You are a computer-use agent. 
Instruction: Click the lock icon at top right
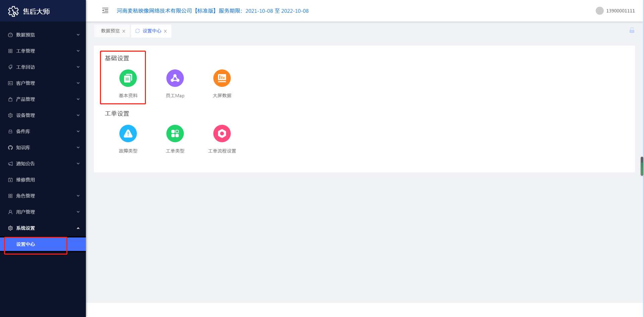click(632, 31)
